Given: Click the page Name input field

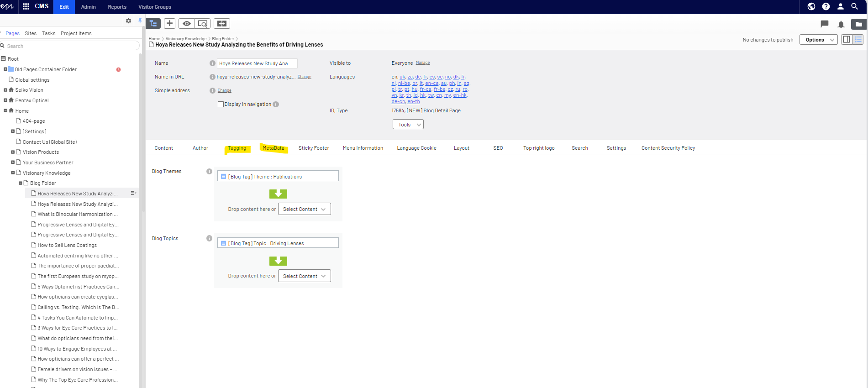Looking at the screenshot, I should [257, 63].
